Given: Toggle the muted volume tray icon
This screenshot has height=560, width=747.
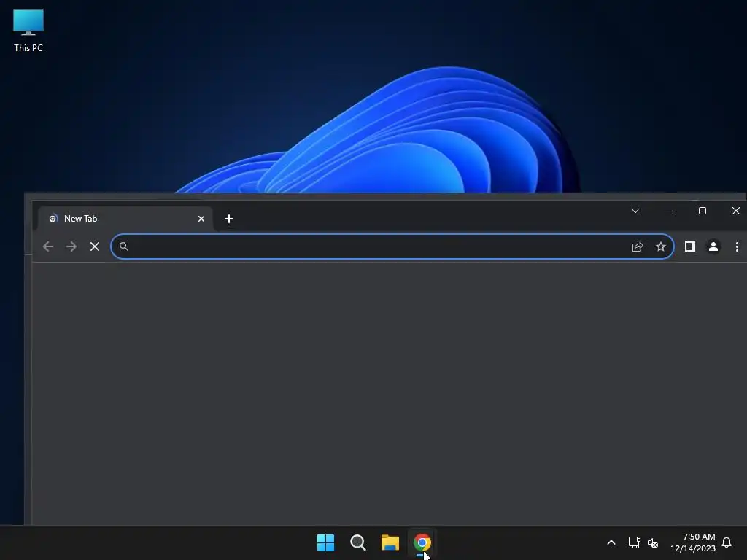Looking at the screenshot, I should 653,542.
